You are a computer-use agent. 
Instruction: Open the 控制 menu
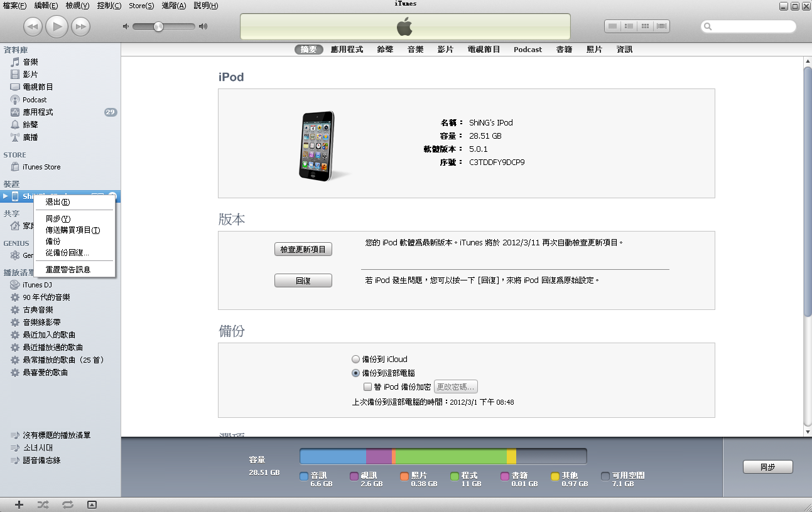point(109,6)
